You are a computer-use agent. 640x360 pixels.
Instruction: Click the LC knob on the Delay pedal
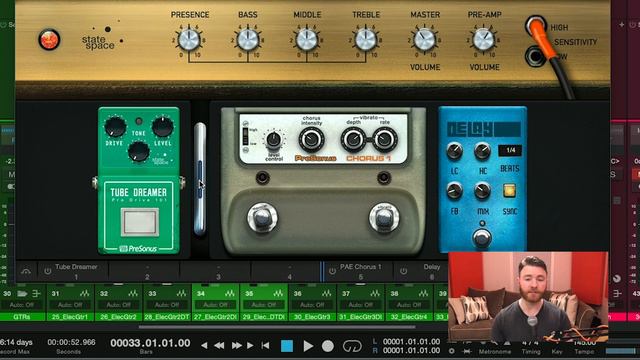(454, 151)
